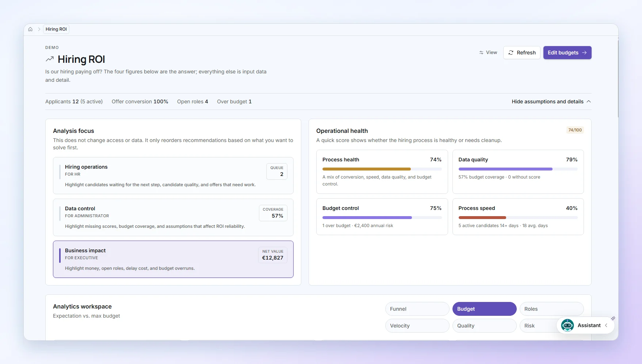Click the 57% budget coverage text
The height and width of the screenshot is (364, 642).
[499, 177]
